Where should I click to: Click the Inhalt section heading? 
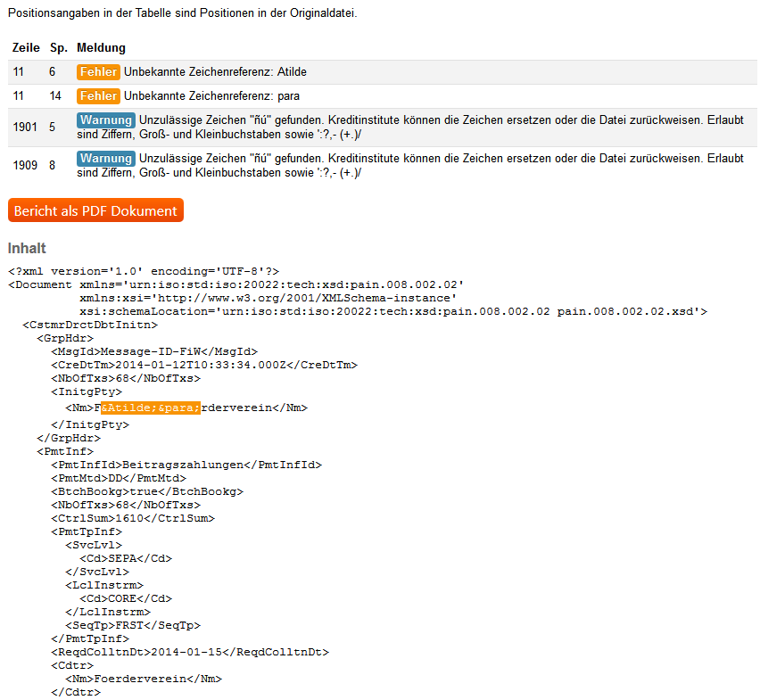21,247
